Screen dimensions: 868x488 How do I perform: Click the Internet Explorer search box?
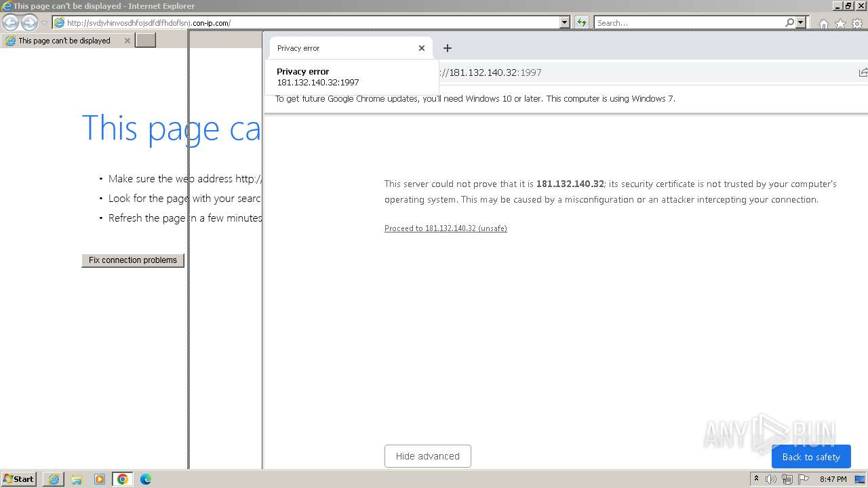pyautogui.click(x=689, y=22)
